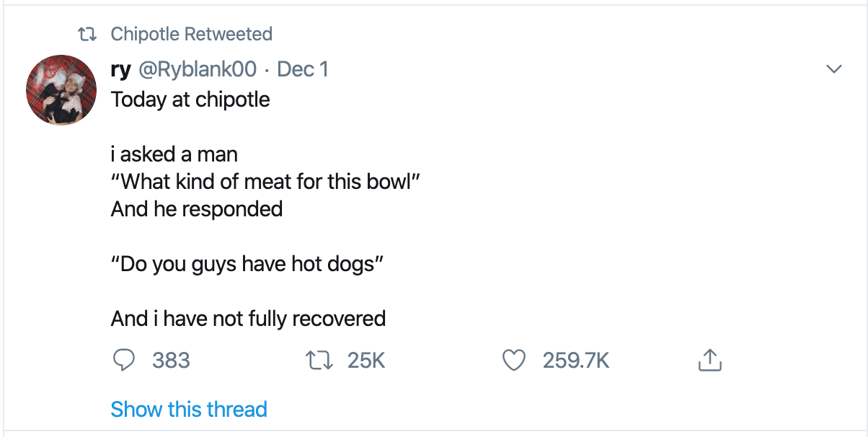
Task: Click the Chipotle Retweeted label
Action: coord(191,33)
